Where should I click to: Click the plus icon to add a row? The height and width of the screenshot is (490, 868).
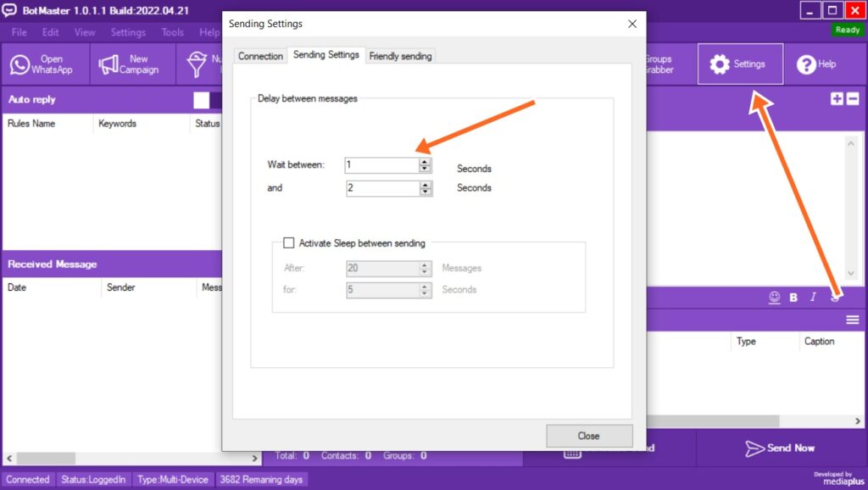[837, 99]
